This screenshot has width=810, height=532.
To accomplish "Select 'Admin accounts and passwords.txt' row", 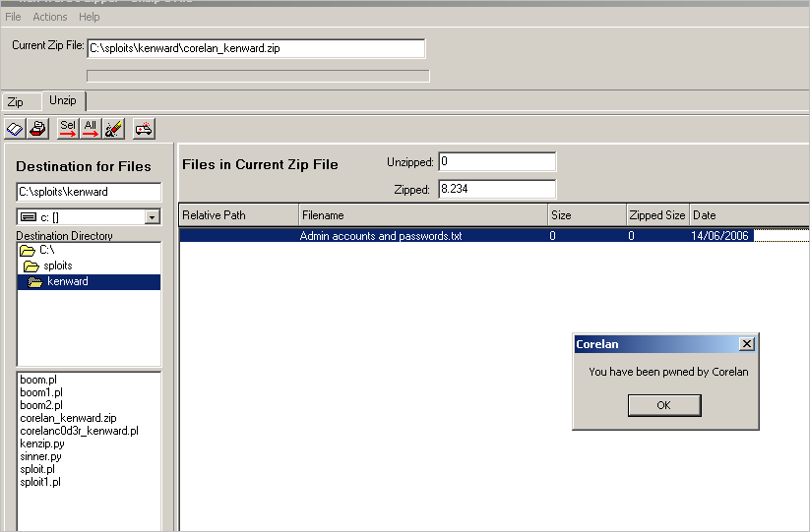I will [x=380, y=236].
